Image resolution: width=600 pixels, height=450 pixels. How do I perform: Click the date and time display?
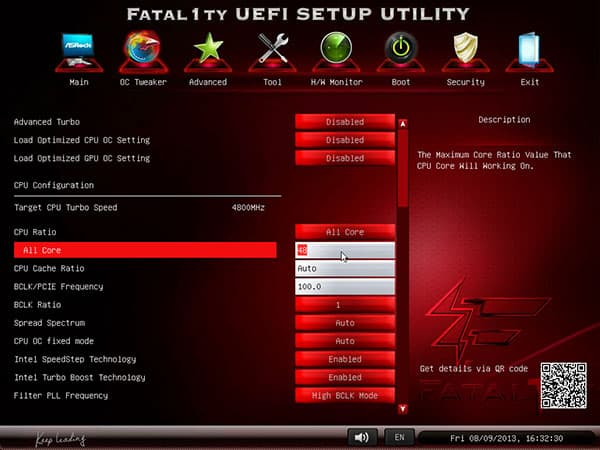pyautogui.click(x=506, y=438)
